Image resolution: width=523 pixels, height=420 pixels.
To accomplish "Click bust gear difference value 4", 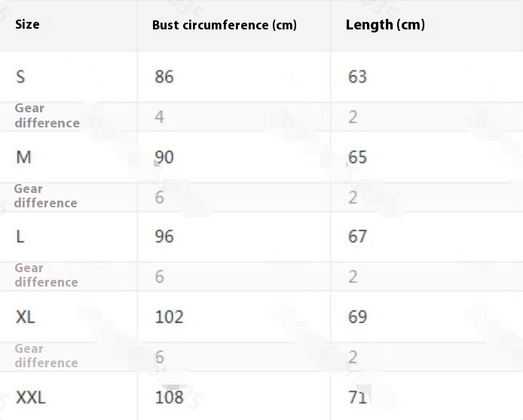I will tap(159, 117).
